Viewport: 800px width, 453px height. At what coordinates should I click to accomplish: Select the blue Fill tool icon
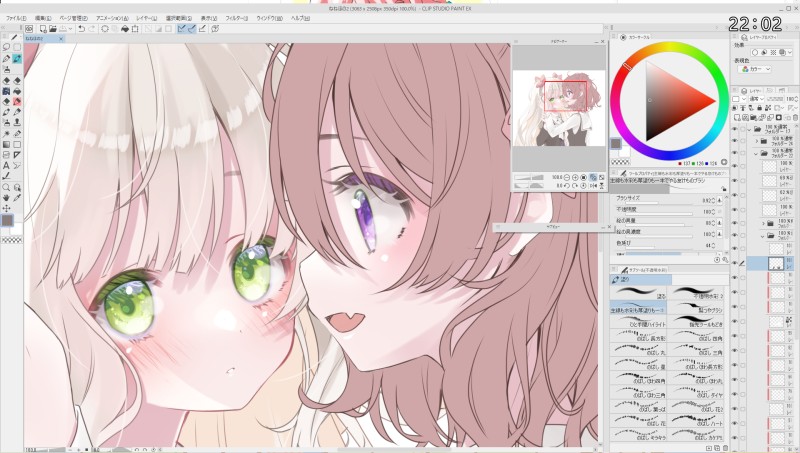pyautogui.click(x=6, y=91)
